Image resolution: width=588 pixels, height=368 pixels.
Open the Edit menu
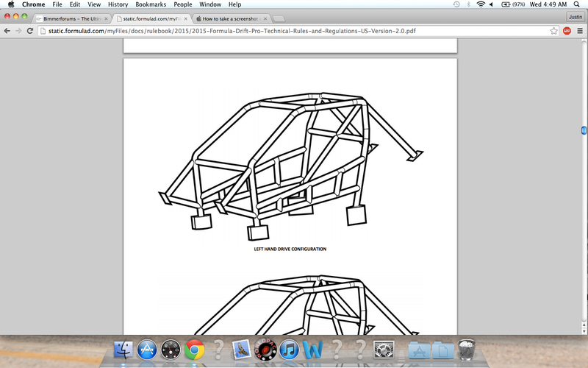pos(75,4)
